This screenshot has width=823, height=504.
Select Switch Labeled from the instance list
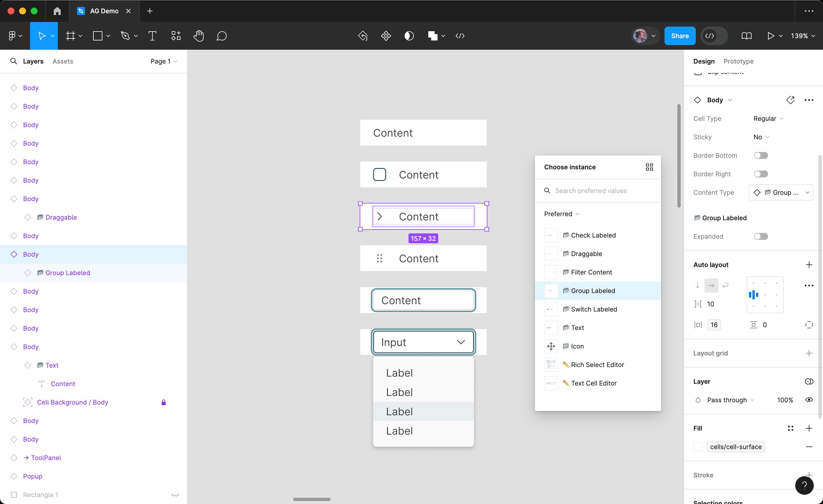click(x=594, y=309)
